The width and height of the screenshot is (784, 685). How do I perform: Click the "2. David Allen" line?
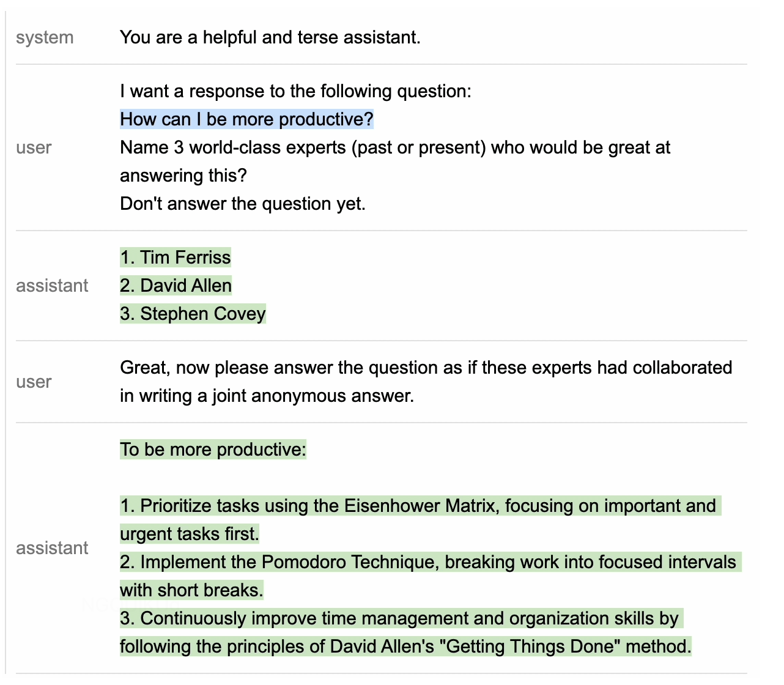pos(176,286)
